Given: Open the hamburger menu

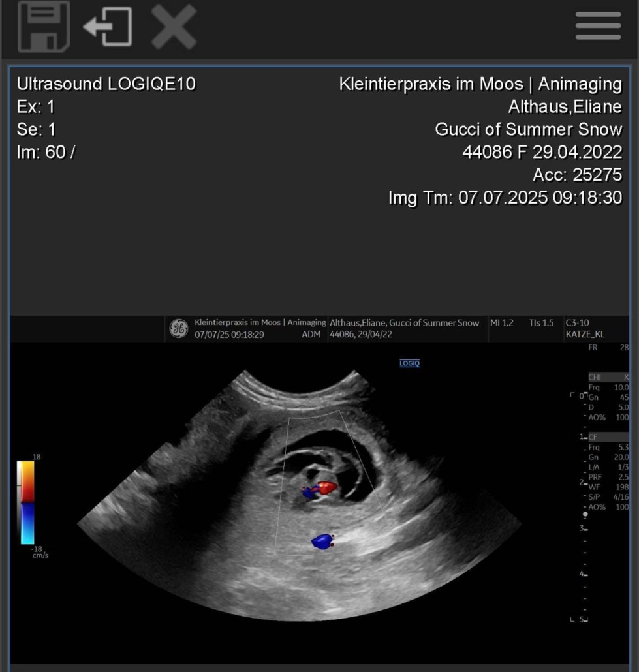Looking at the screenshot, I should 598,27.
